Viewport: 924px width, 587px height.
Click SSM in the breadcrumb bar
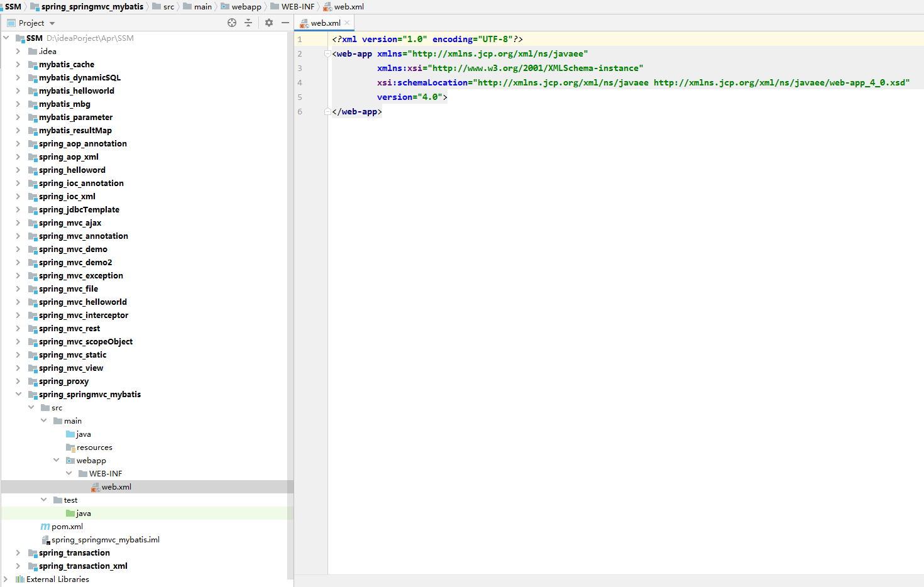click(13, 6)
